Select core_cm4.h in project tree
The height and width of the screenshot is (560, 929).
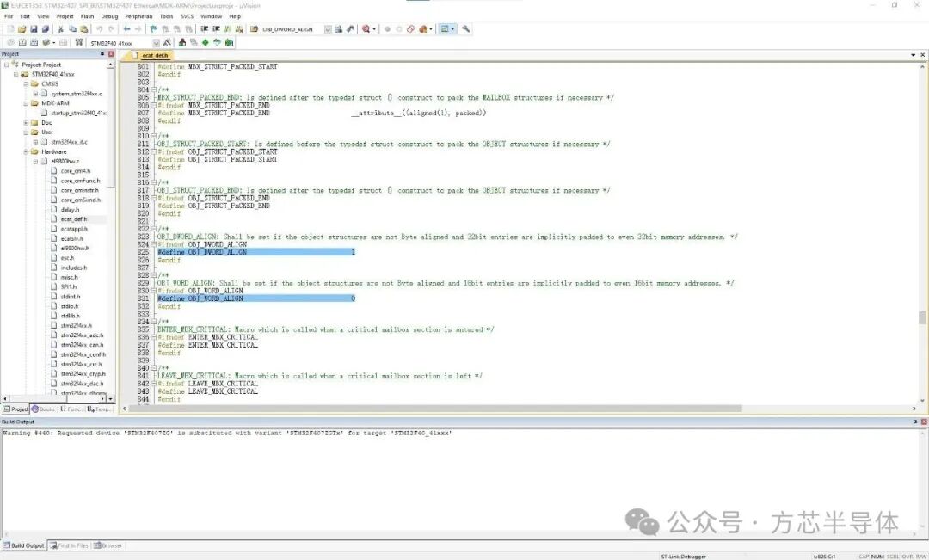pyautogui.click(x=76, y=171)
